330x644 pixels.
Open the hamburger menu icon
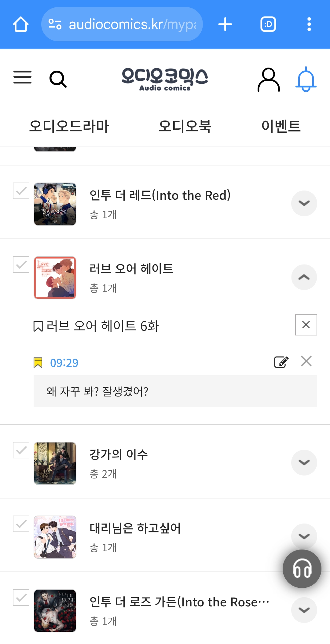22,77
